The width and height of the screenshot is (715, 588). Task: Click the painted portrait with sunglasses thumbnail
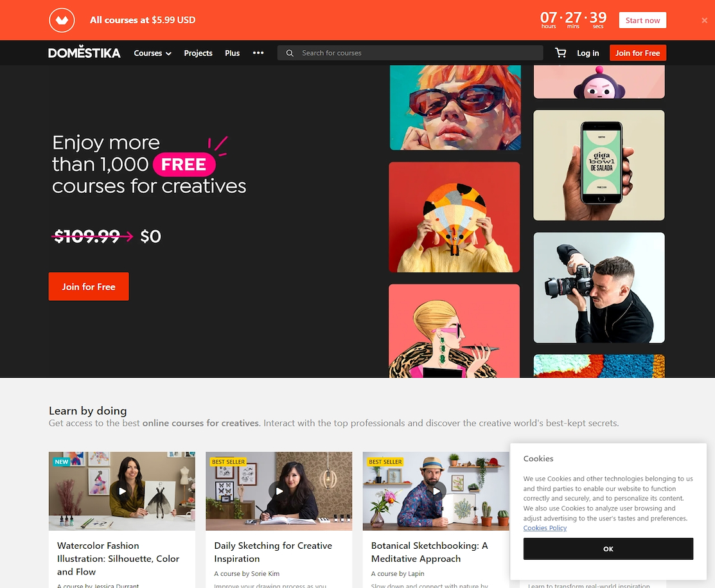[x=455, y=107]
